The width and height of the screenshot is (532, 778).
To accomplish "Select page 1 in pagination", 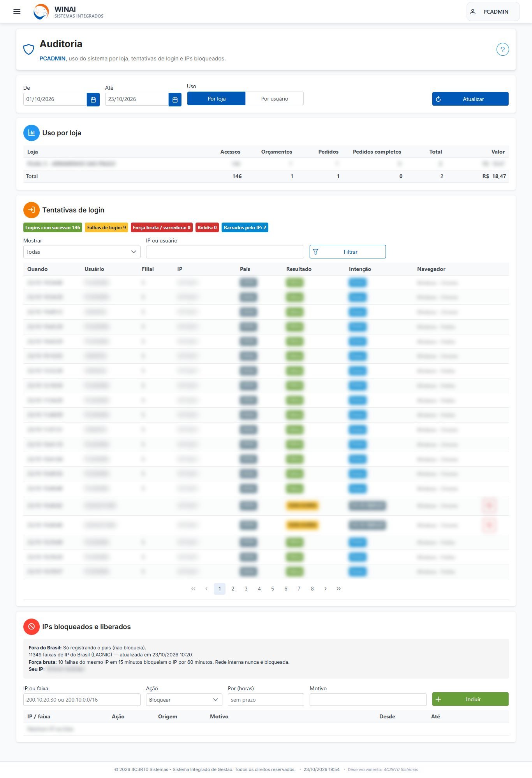I will tap(220, 589).
